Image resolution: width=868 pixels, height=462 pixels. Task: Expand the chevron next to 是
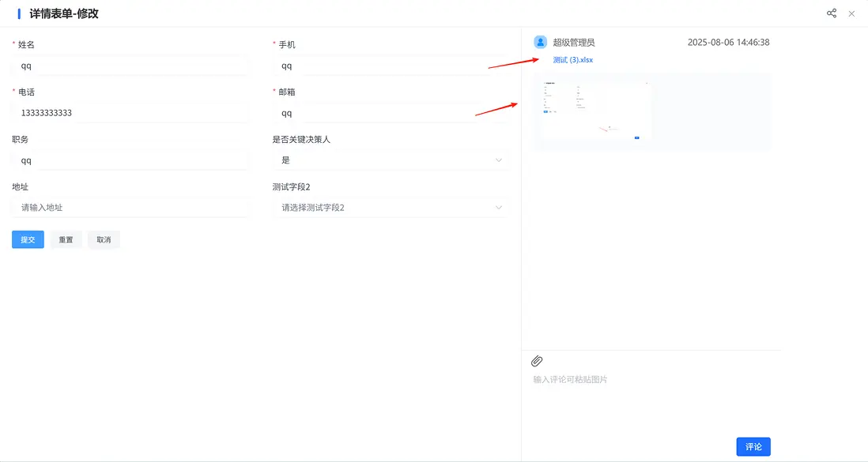(498, 160)
